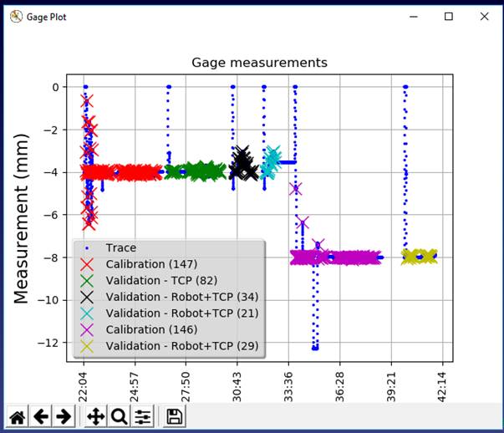Close the Gage Plot window
This screenshot has width=504, height=433.
point(484,16)
